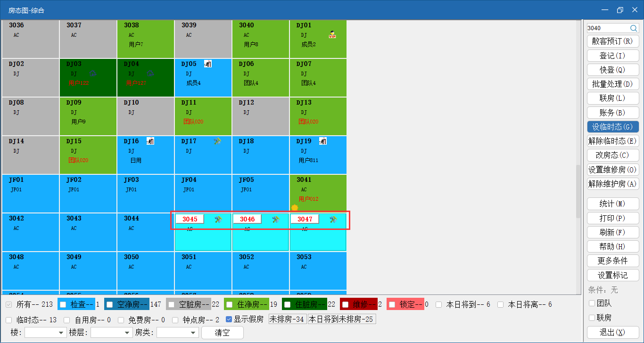Click the 改房态(C) button

pyautogui.click(x=613, y=155)
